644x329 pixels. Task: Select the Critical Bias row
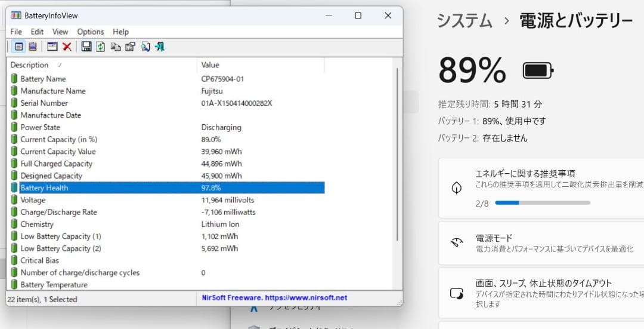(x=166, y=261)
